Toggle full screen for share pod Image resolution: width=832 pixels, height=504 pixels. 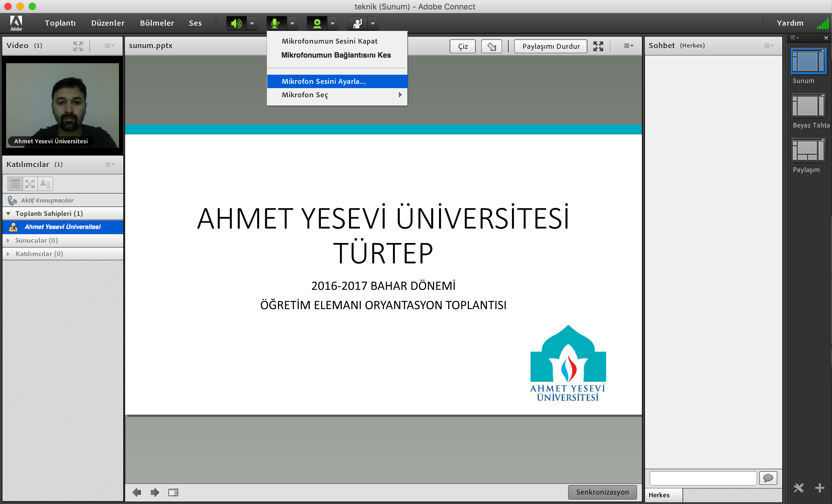pos(598,46)
